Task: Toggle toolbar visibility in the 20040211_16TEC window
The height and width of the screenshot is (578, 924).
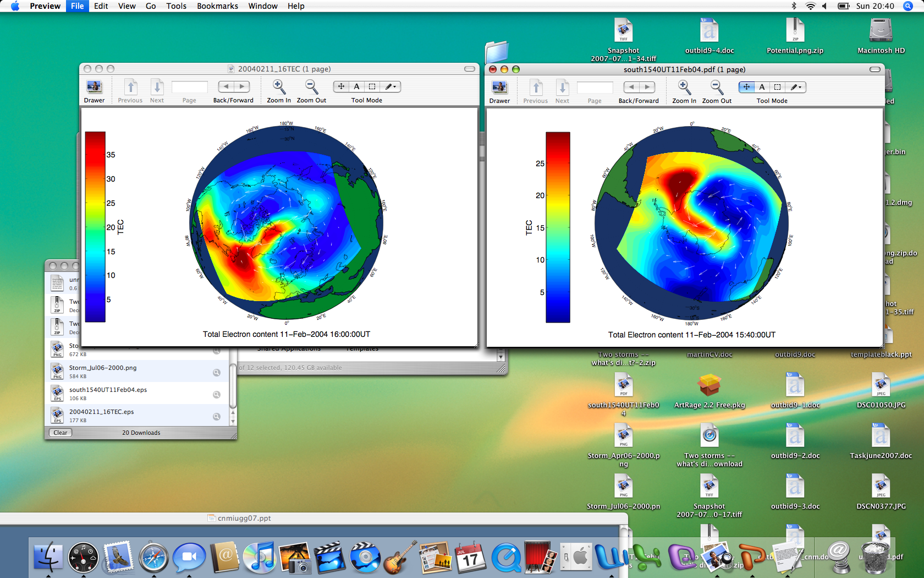Action: [x=469, y=69]
